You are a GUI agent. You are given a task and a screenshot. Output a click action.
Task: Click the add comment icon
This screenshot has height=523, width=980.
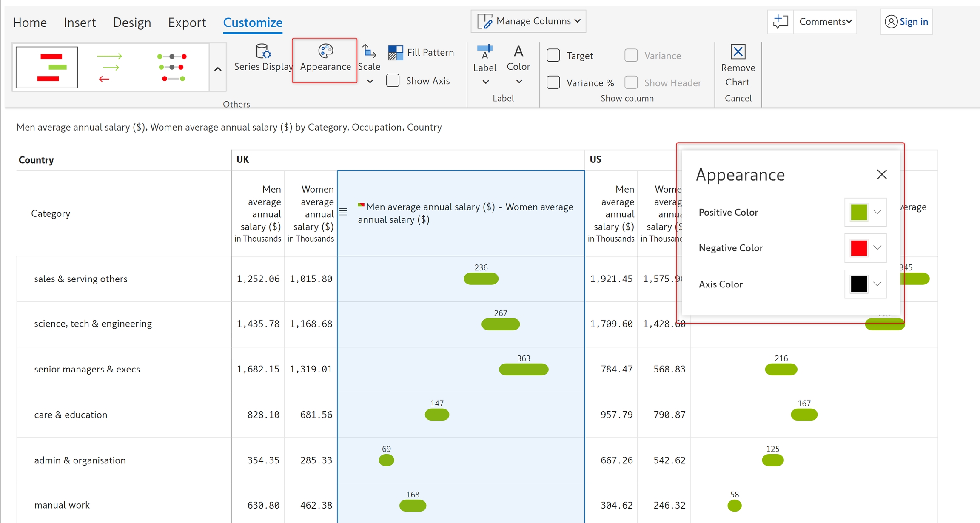(x=781, y=22)
